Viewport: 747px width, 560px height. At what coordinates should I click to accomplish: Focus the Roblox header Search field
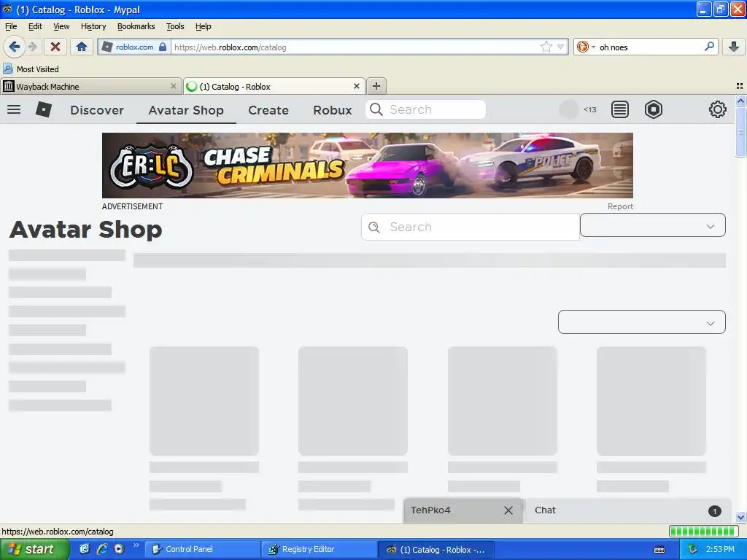425,109
